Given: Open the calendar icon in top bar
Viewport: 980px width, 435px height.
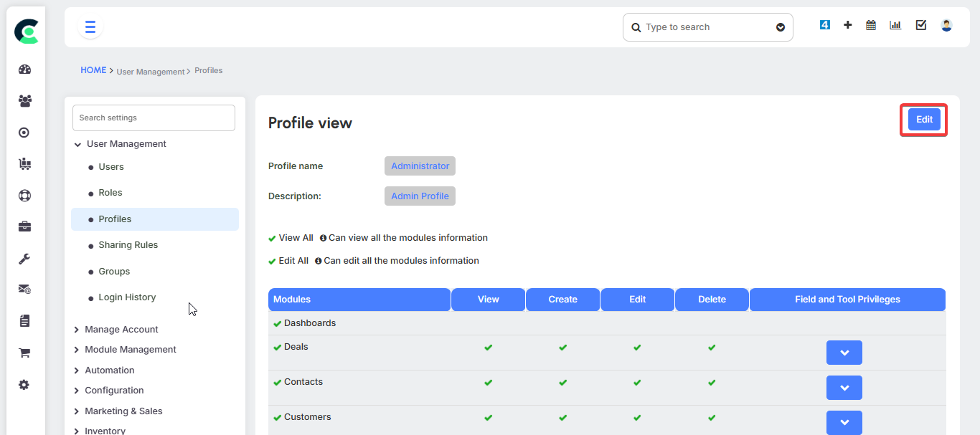Looking at the screenshot, I should click(x=871, y=25).
